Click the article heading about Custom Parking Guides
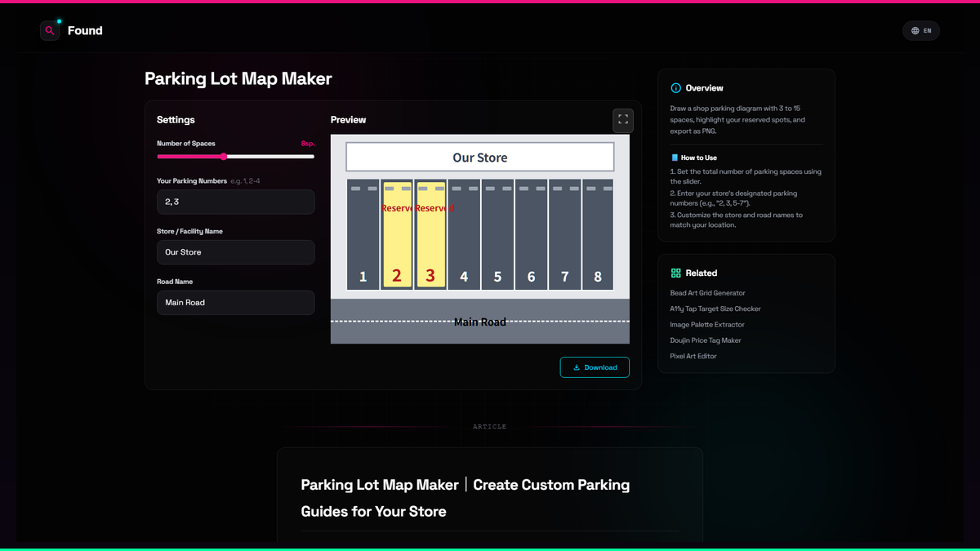 (465, 498)
